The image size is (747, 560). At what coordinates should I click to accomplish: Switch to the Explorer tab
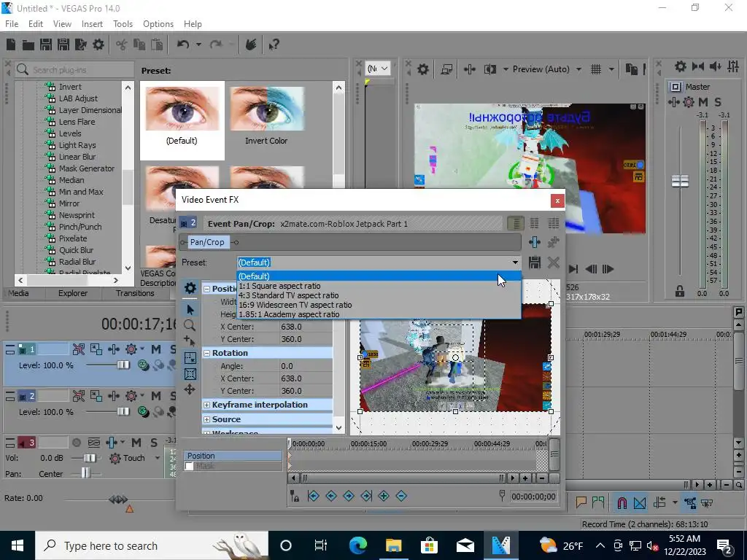coord(73,293)
